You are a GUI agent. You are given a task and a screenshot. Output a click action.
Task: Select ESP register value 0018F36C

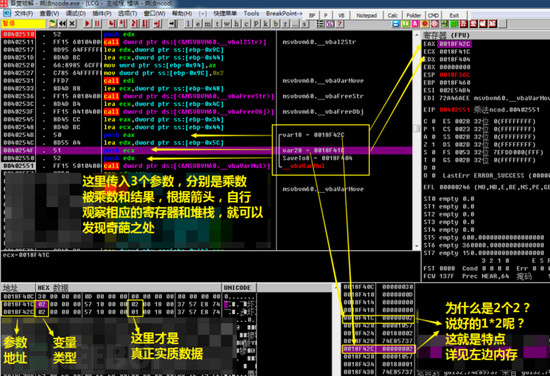point(455,75)
